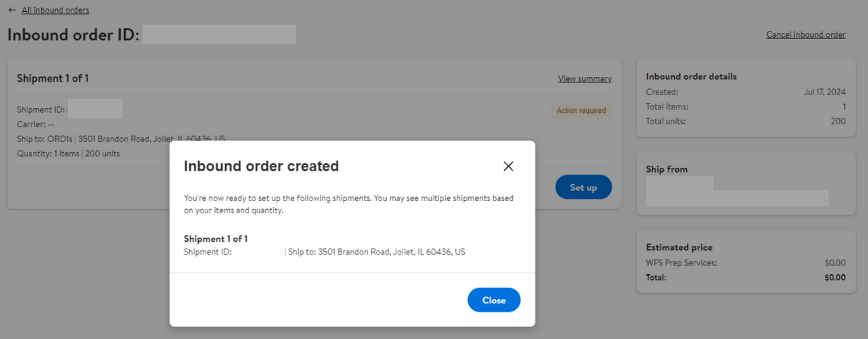The image size is (868, 339).
Task: Click the blue Close button in dialog
Action: [x=494, y=300]
